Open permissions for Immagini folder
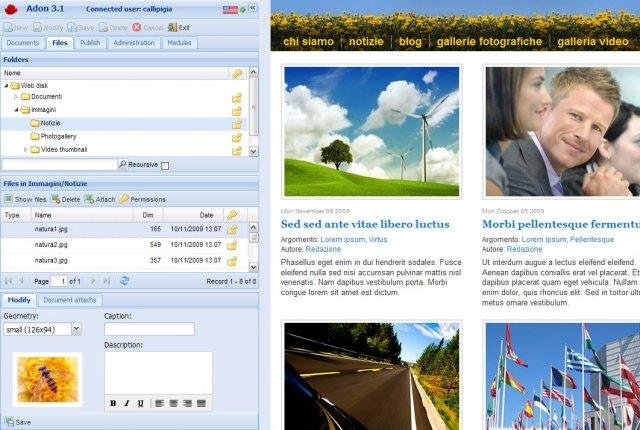Image resolution: width=640 pixels, height=430 pixels. click(237, 111)
